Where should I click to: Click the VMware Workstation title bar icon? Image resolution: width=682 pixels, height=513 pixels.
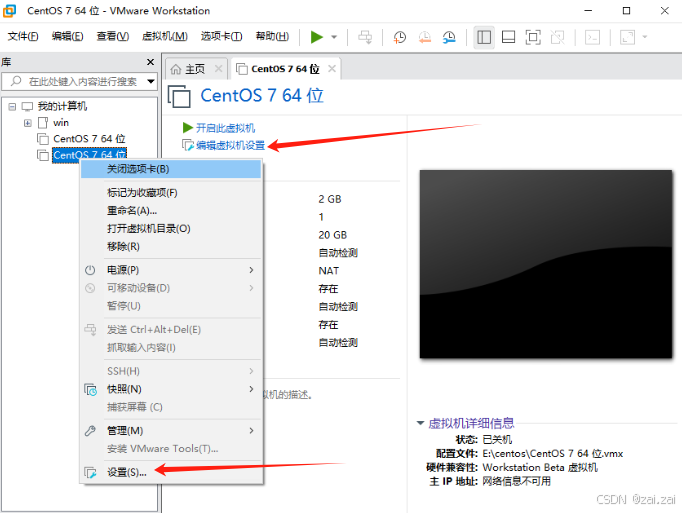coord(10,10)
